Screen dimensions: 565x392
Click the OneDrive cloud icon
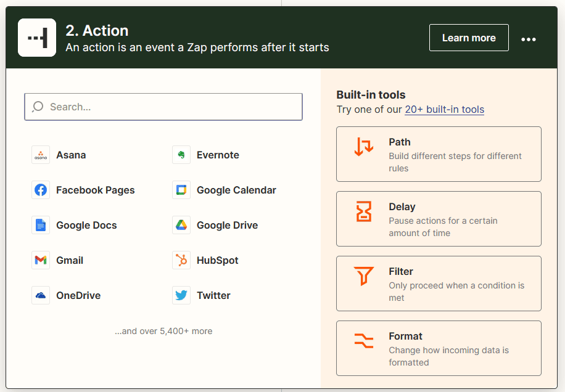click(41, 296)
